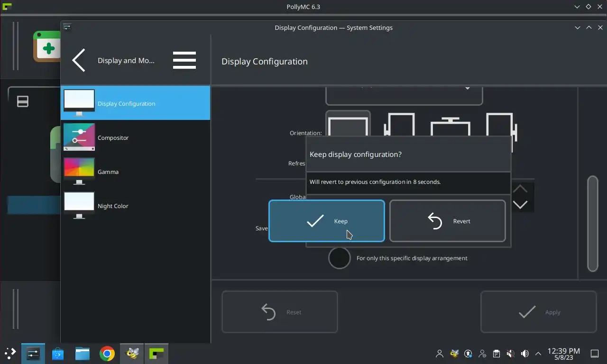Choose portrait orientation with stand on left

pos(399,124)
